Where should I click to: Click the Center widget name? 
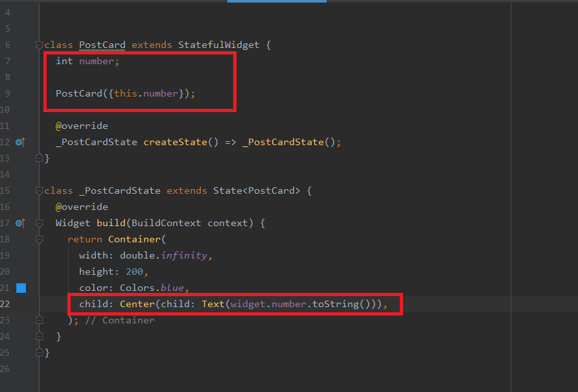137,305
